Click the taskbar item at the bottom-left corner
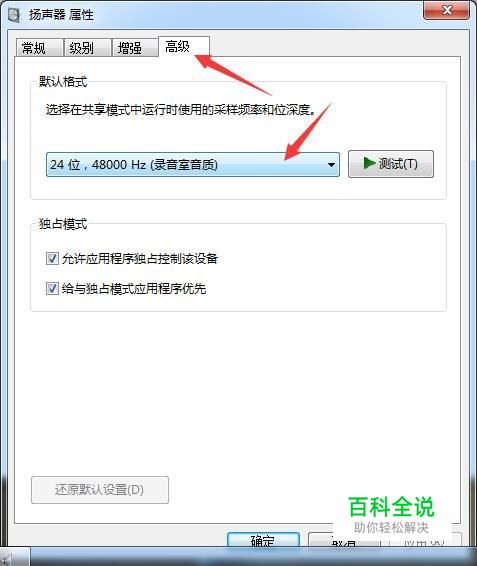 click(x=14, y=557)
